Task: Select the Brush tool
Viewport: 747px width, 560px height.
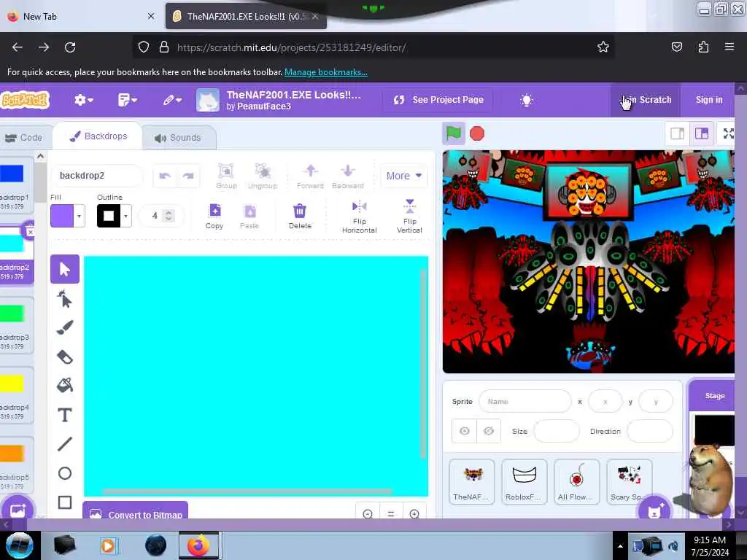Action: (65, 327)
